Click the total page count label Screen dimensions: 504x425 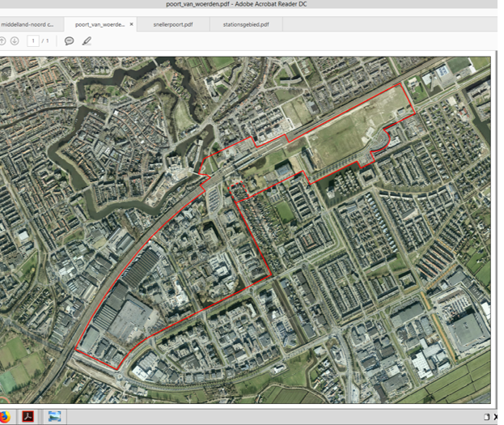tap(45, 40)
